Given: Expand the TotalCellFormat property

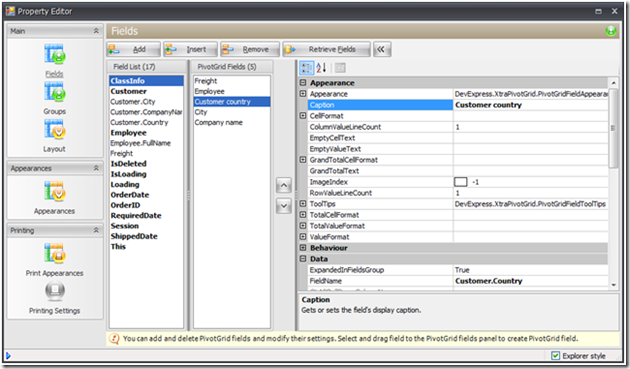Looking at the screenshot, I should (x=303, y=215).
